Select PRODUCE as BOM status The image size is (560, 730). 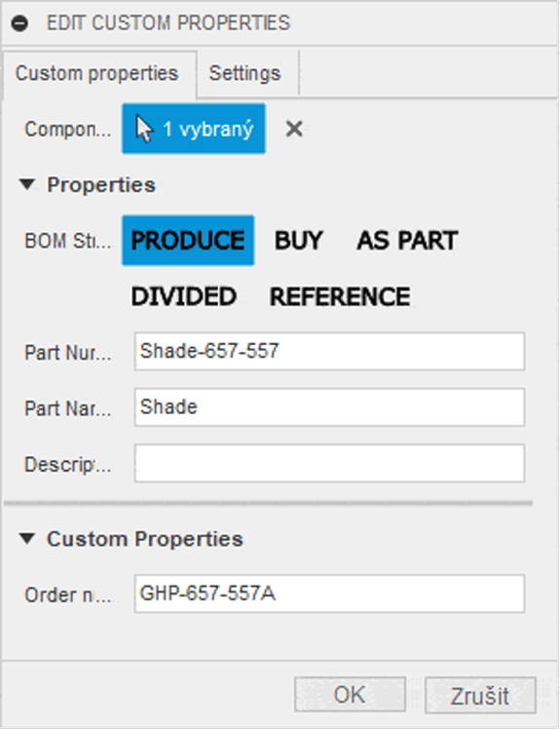click(188, 240)
